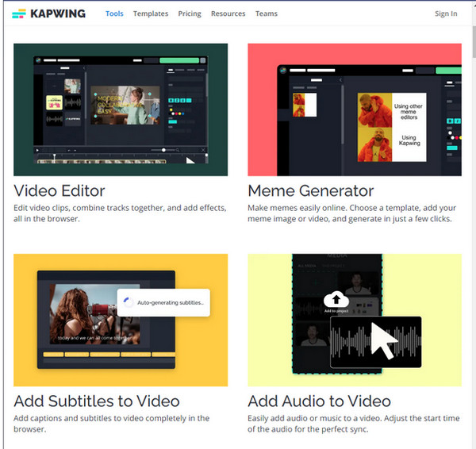The image size is (476, 449).
Task: Open the Teams page
Action: tap(267, 13)
